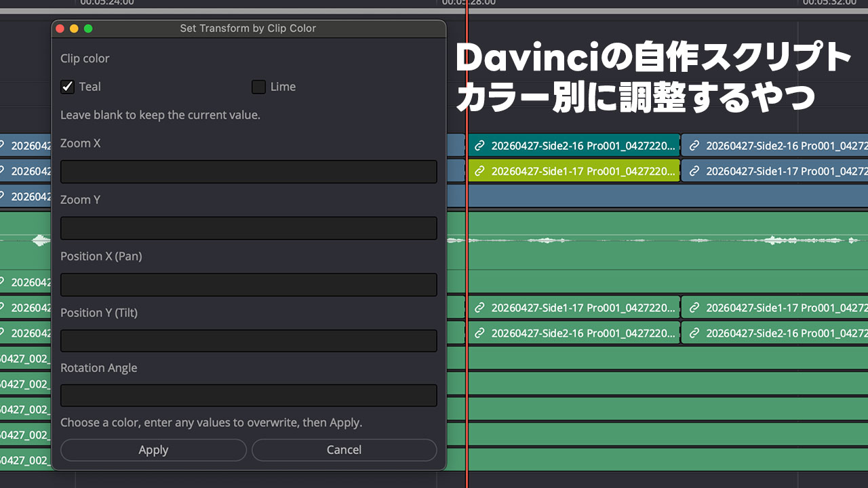Click link icon on blue Side1-17 video clip

(x=694, y=171)
